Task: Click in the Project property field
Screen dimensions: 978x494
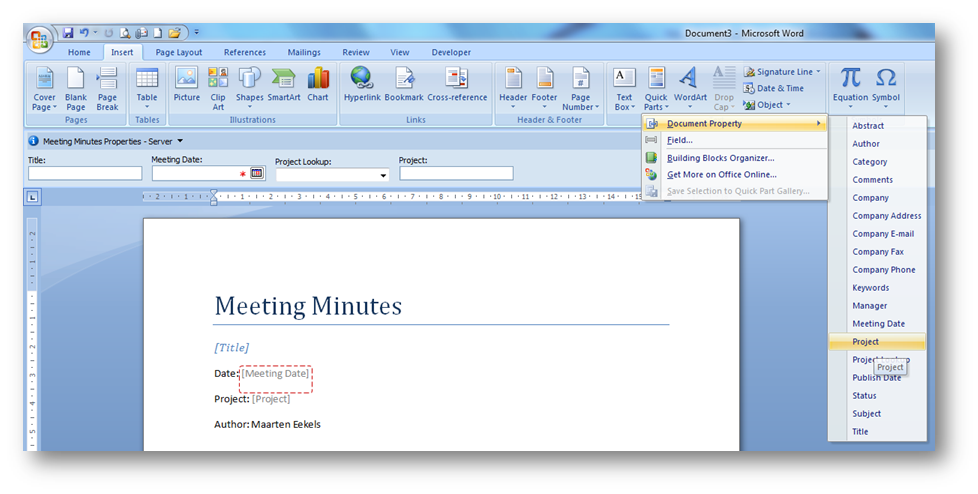Action: 456,173
